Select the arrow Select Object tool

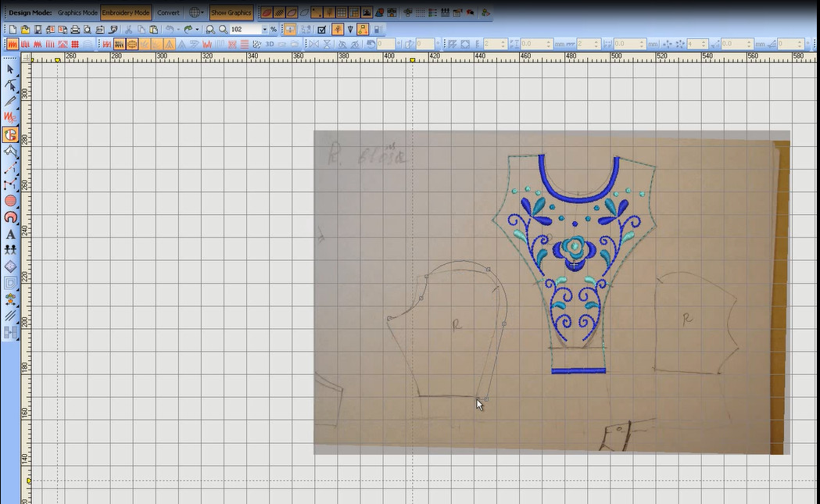tap(10, 70)
